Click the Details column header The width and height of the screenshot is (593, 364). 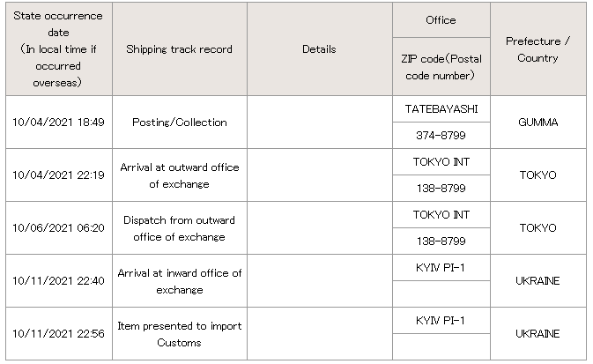tap(318, 49)
